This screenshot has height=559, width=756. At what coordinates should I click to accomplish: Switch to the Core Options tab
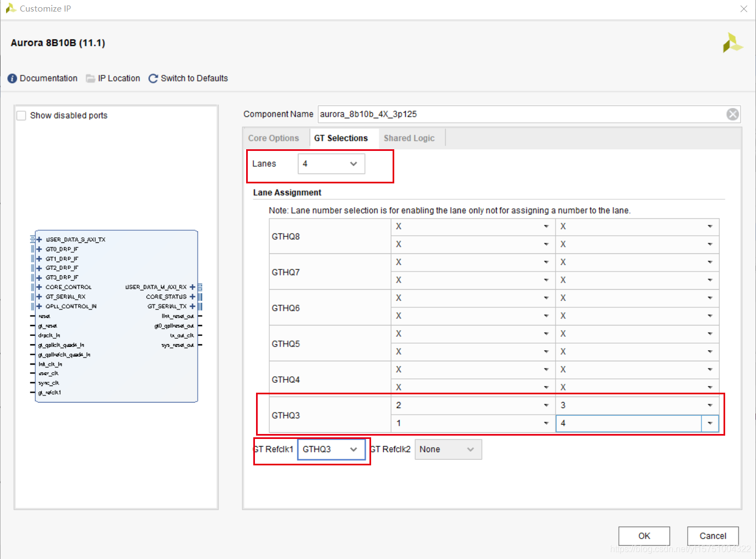(274, 138)
